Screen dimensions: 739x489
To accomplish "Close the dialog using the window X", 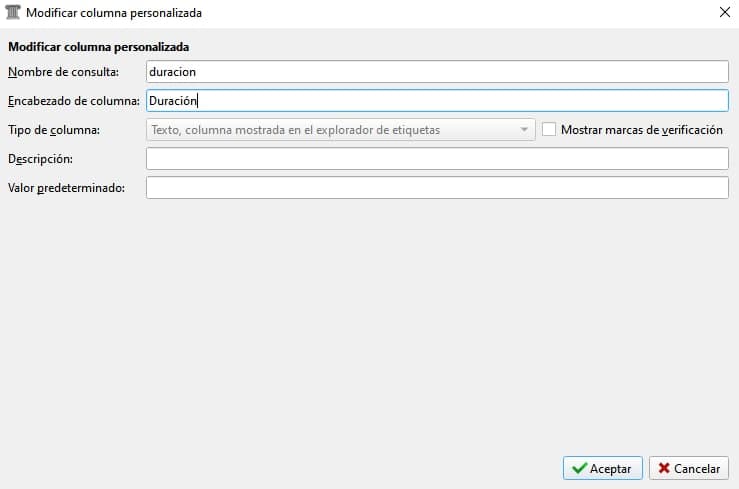I will tap(724, 13).
